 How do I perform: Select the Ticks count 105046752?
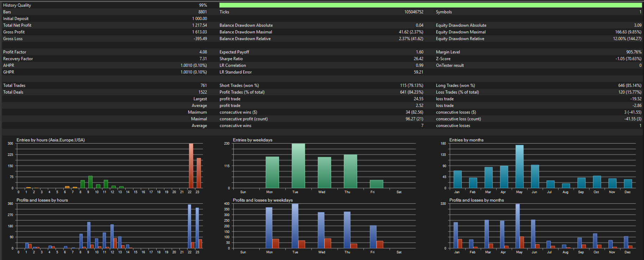tap(414, 12)
